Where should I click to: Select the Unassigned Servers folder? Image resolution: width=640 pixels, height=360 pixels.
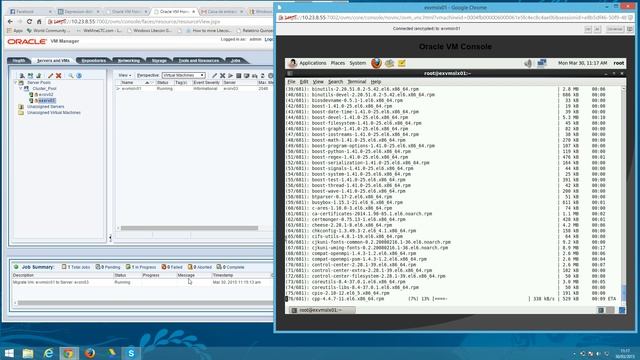45,107
